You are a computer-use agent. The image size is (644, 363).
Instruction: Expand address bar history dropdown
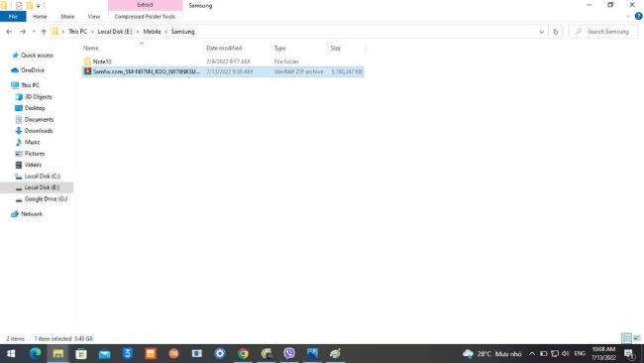[x=541, y=32]
